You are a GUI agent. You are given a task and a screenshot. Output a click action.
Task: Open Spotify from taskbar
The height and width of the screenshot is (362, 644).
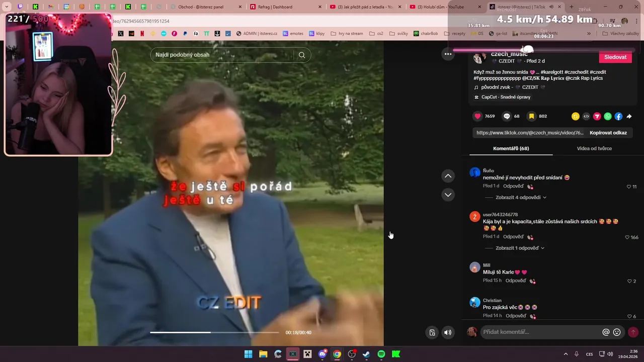381,354
